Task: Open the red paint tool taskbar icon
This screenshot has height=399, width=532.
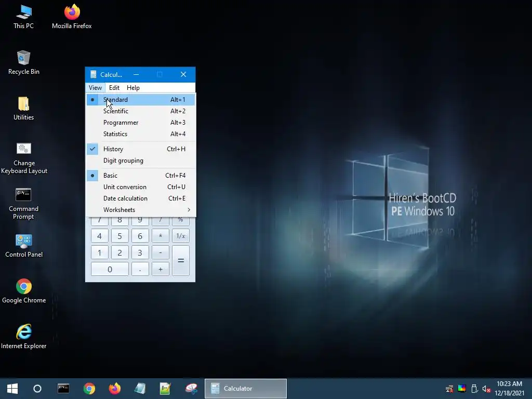Action: pyautogui.click(x=191, y=389)
